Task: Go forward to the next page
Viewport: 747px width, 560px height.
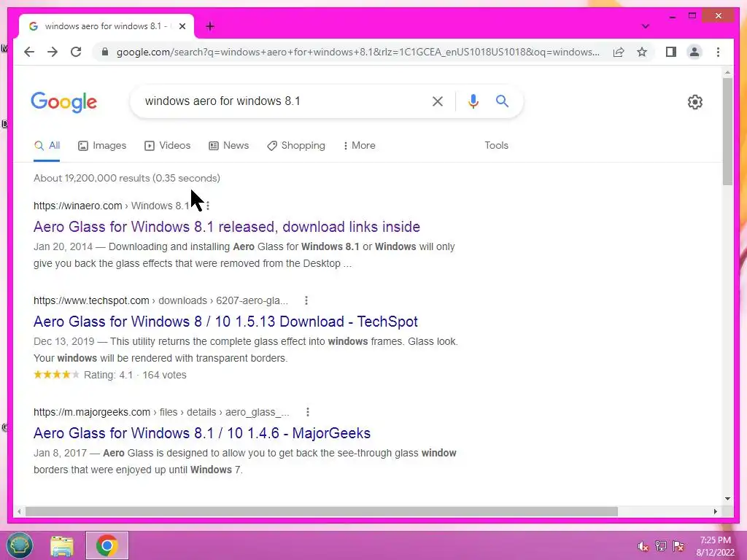Action: coord(53,52)
